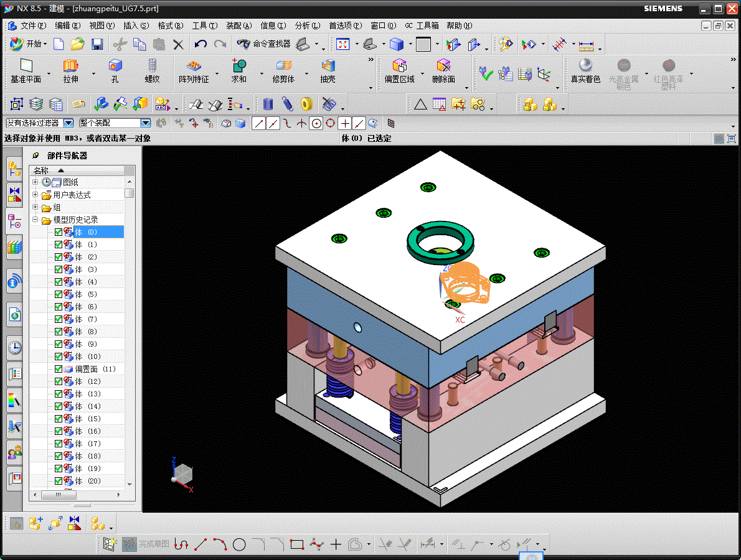Click the 删除面 (Delete Face) icon

[x=443, y=66]
